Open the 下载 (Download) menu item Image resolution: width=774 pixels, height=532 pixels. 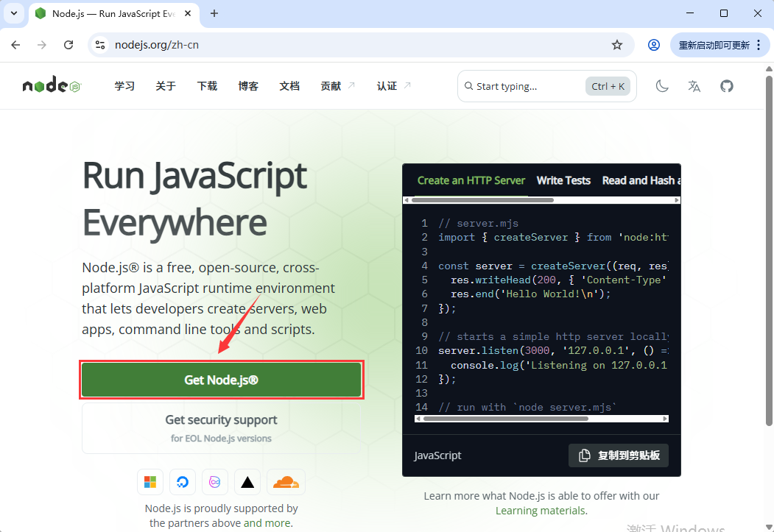tap(207, 86)
